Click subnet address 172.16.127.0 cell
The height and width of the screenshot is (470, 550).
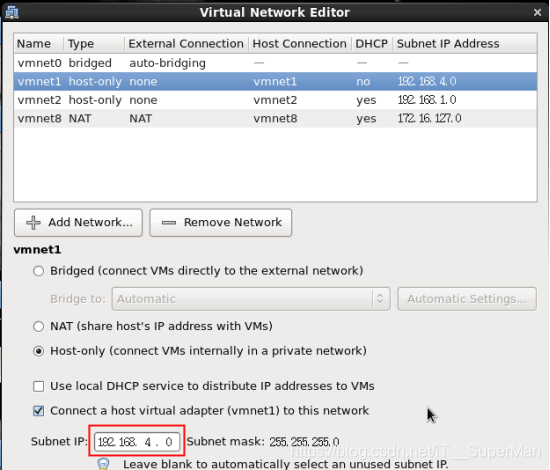429,119
